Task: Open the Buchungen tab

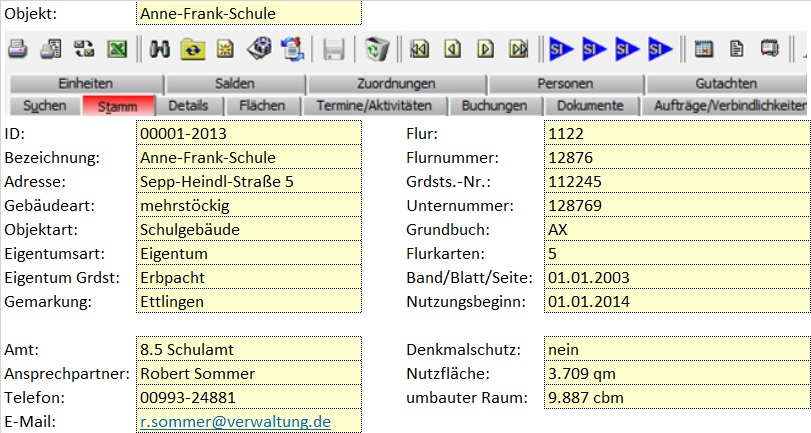Action: 496,105
